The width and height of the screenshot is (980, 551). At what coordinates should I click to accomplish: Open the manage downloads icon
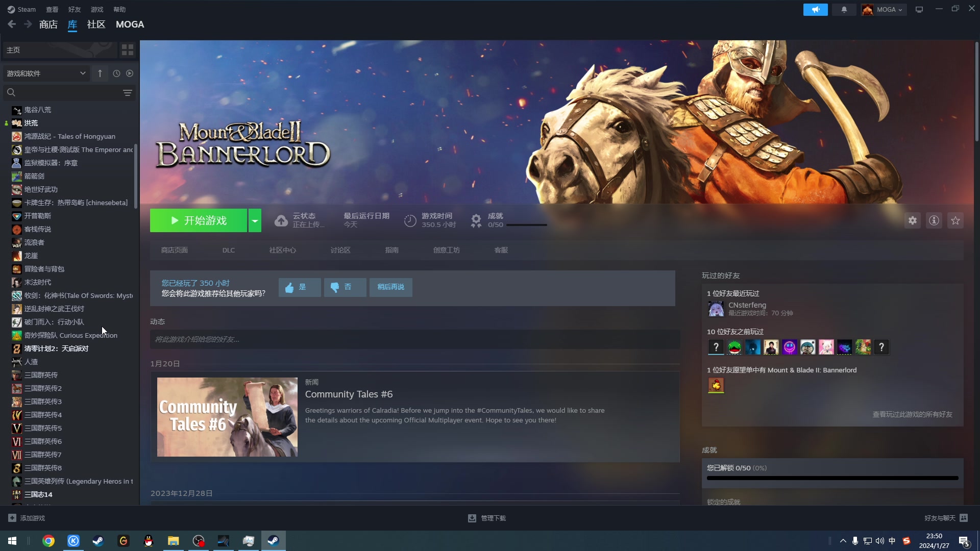tap(472, 518)
